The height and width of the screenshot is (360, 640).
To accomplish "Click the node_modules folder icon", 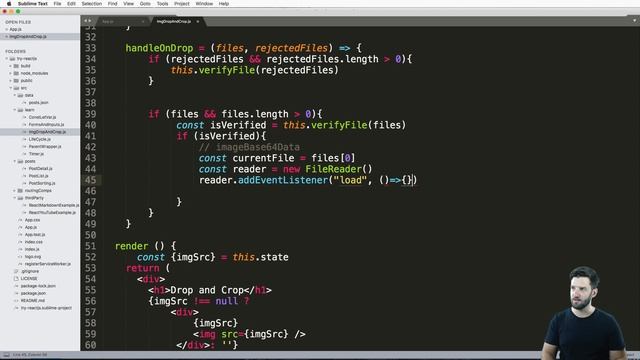I will 16,73.
